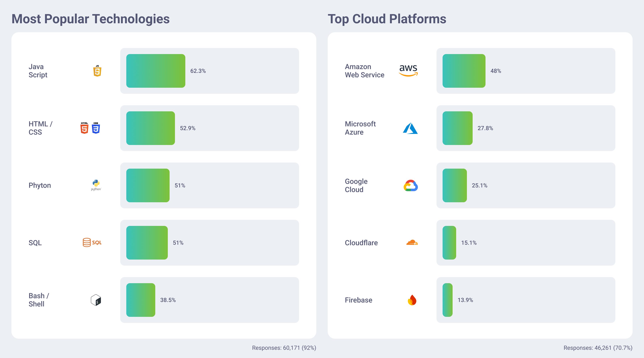Image resolution: width=644 pixels, height=358 pixels.
Task: Click the JavaScript 62.3% green bar
Action: coord(156,71)
